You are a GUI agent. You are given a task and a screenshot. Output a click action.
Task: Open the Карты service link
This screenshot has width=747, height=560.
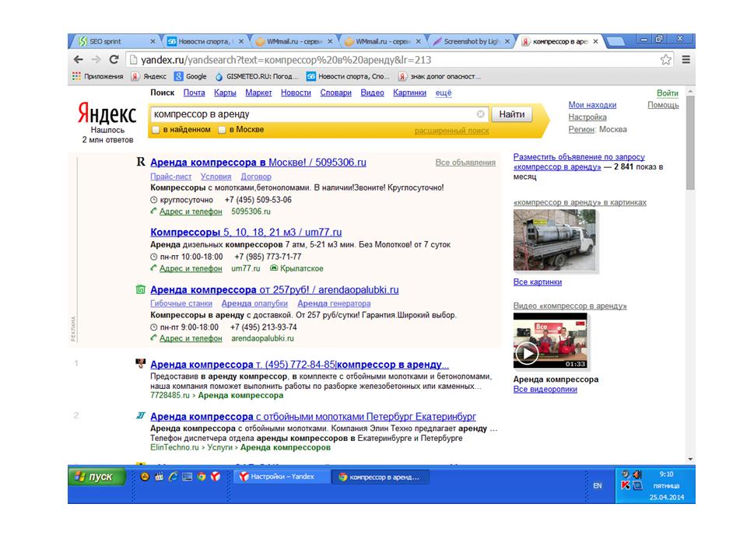coord(225,93)
